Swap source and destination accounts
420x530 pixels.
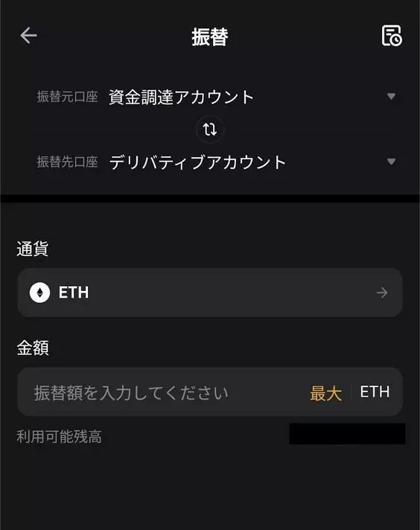(210, 130)
